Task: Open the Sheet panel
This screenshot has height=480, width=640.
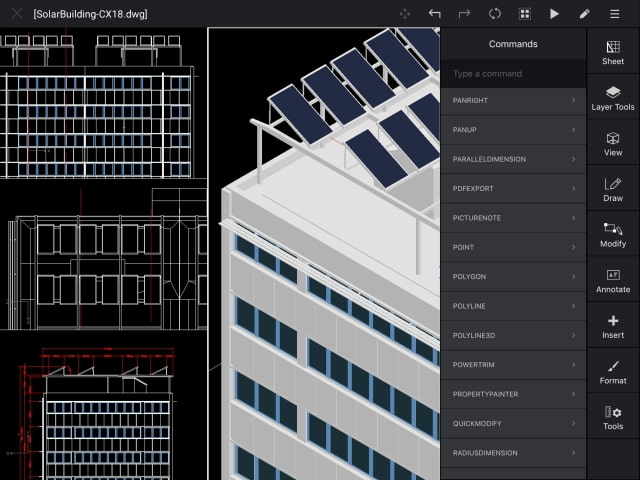Action: coord(613,51)
